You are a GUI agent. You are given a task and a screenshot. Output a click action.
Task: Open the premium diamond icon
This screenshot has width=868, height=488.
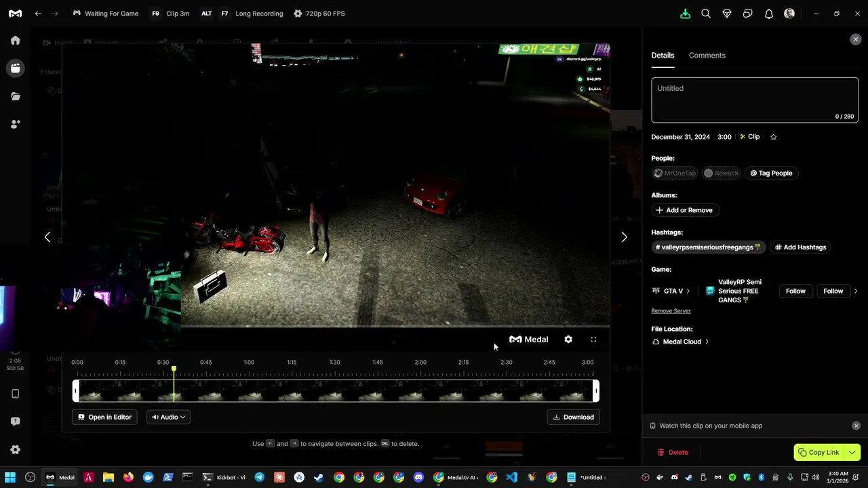(x=727, y=14)
